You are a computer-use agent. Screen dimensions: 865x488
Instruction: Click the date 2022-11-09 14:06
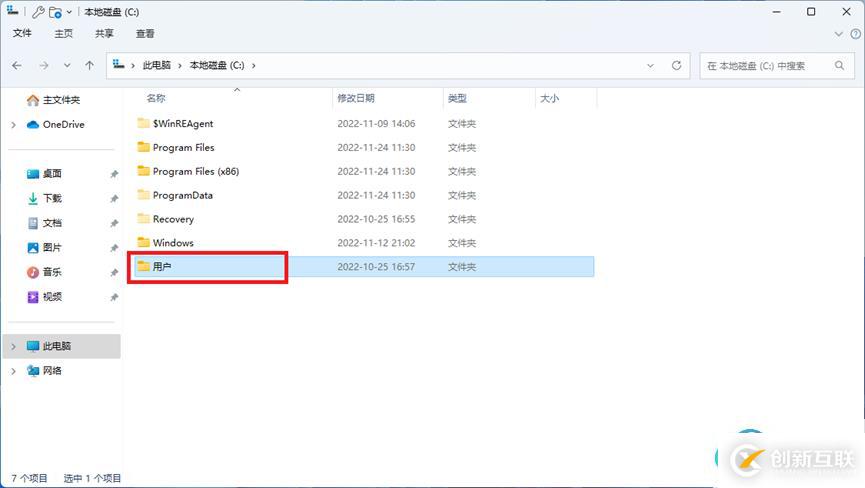[x=376, y=124]
